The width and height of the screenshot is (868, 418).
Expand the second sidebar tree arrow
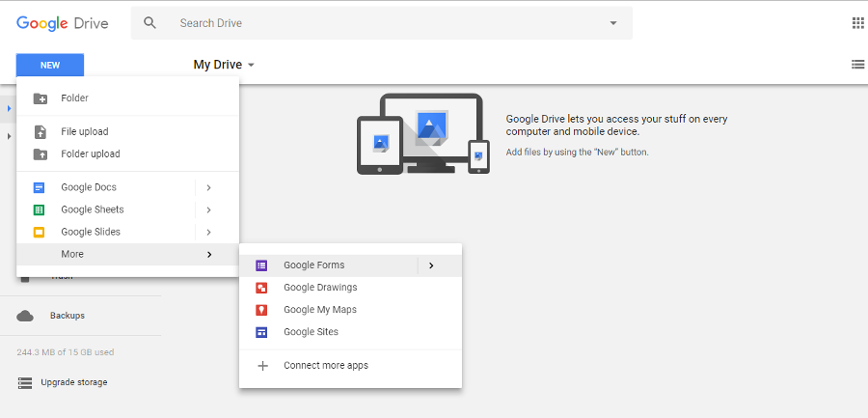[x=9, y=136]
